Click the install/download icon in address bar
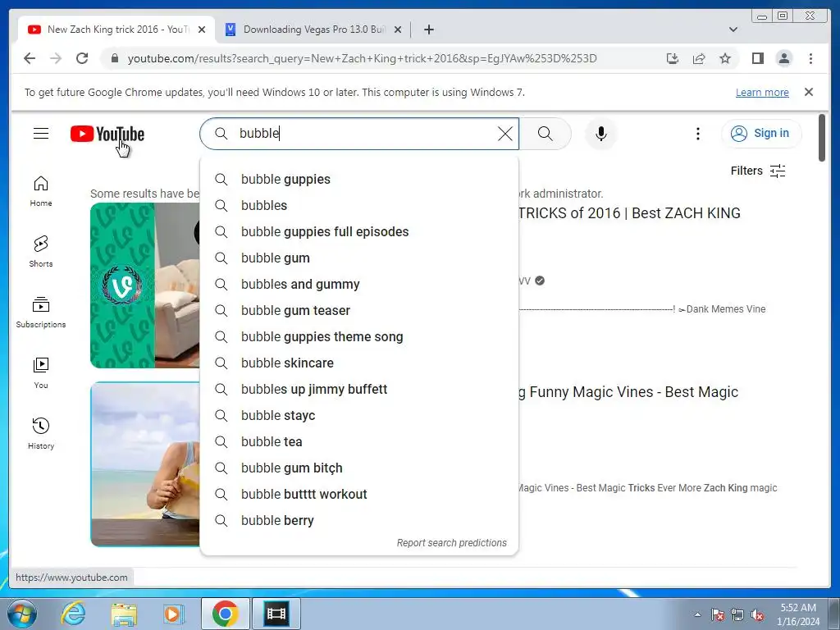This screenshot has height=630, width=840. click(x=673, y=58)
